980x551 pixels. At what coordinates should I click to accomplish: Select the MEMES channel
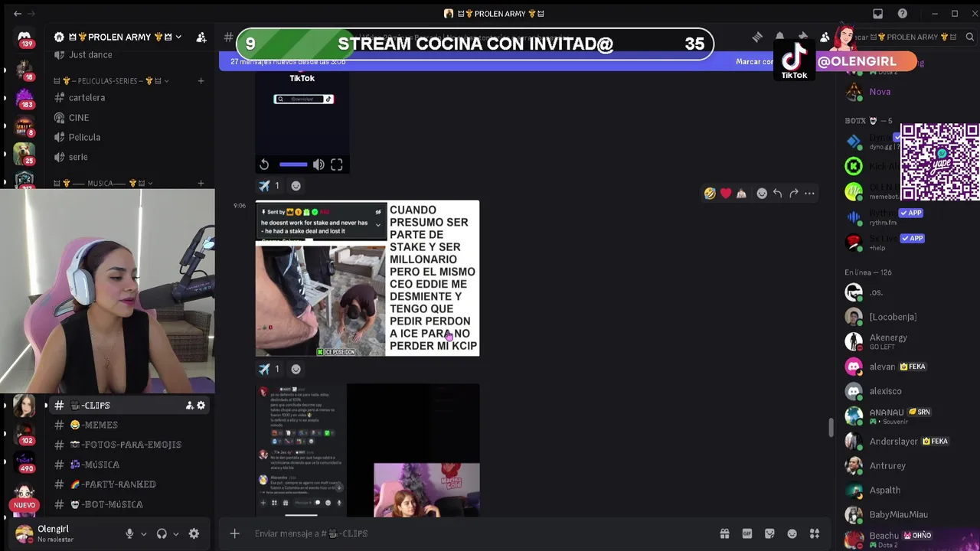pyautogui.click(x=130, y=425)
